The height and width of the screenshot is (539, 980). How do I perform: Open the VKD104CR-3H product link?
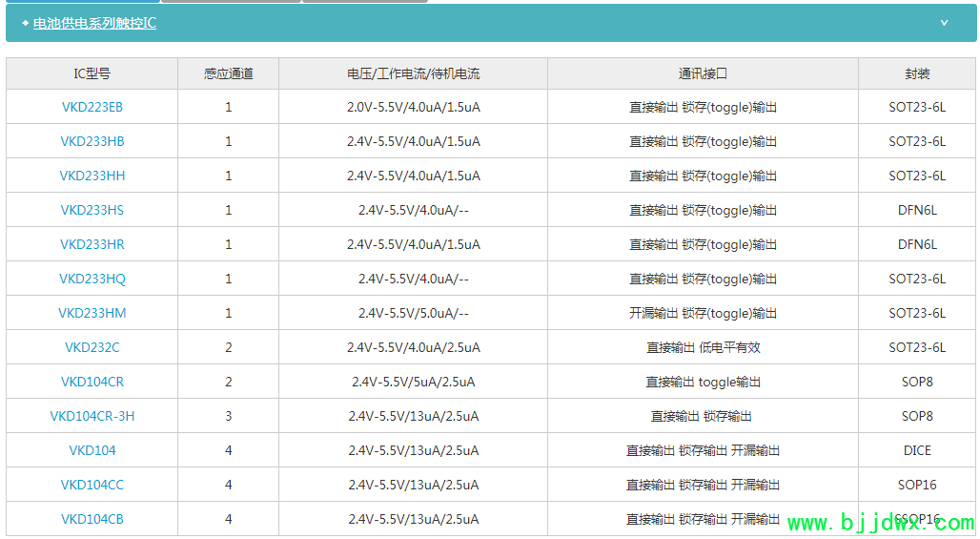pyautogui.click(x=92, y=416)
